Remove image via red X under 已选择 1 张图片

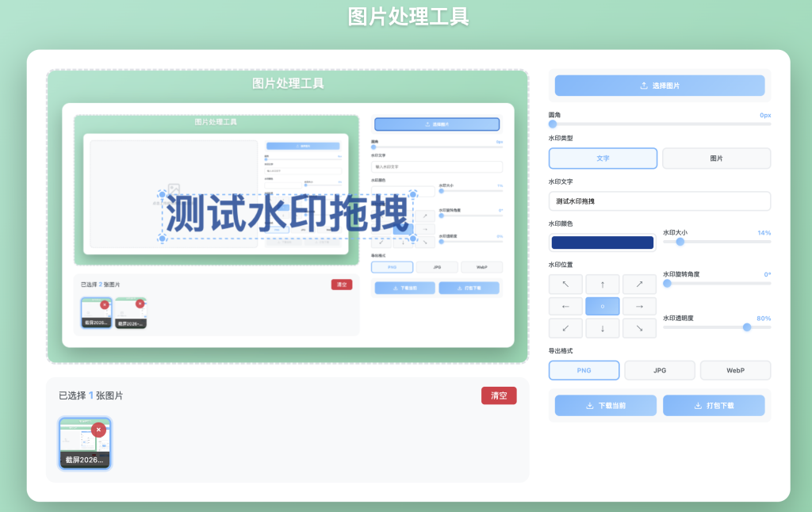pyautogui.click(x=98, y=430)
